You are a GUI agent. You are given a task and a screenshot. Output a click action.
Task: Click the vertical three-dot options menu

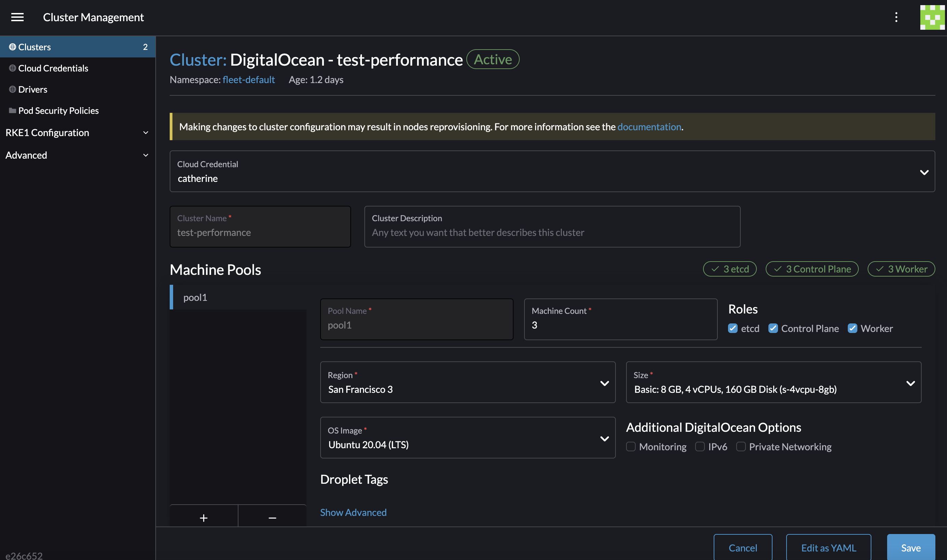pyautogui.click(x=896, y=17)
